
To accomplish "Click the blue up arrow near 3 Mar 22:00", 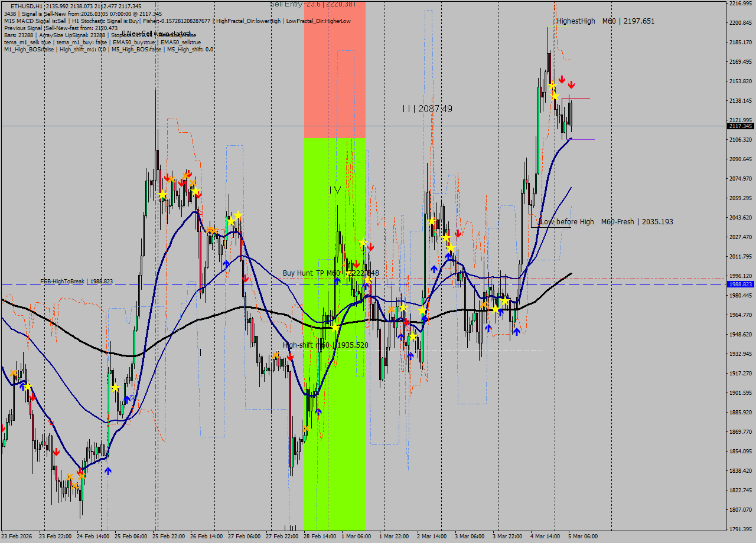I will 517,331.
